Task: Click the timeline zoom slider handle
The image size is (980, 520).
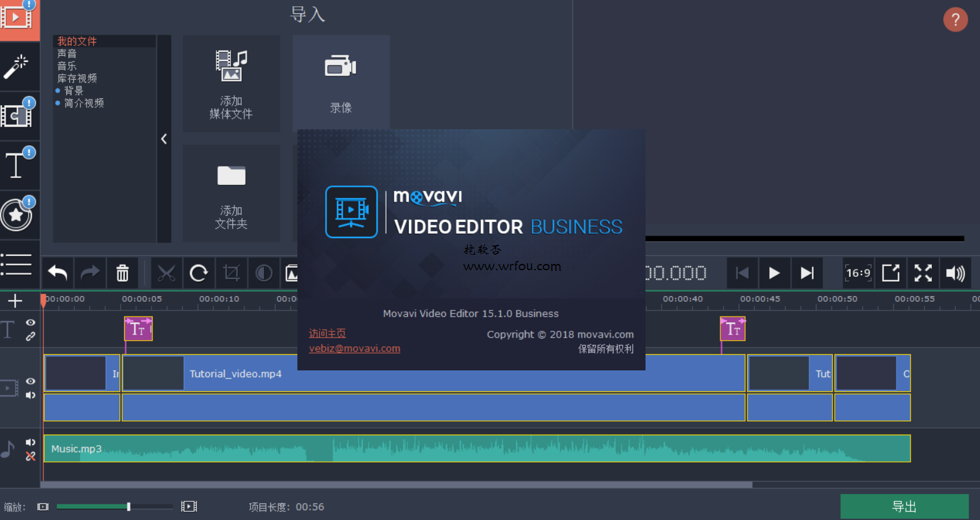Action: click(x=129, y=506)
